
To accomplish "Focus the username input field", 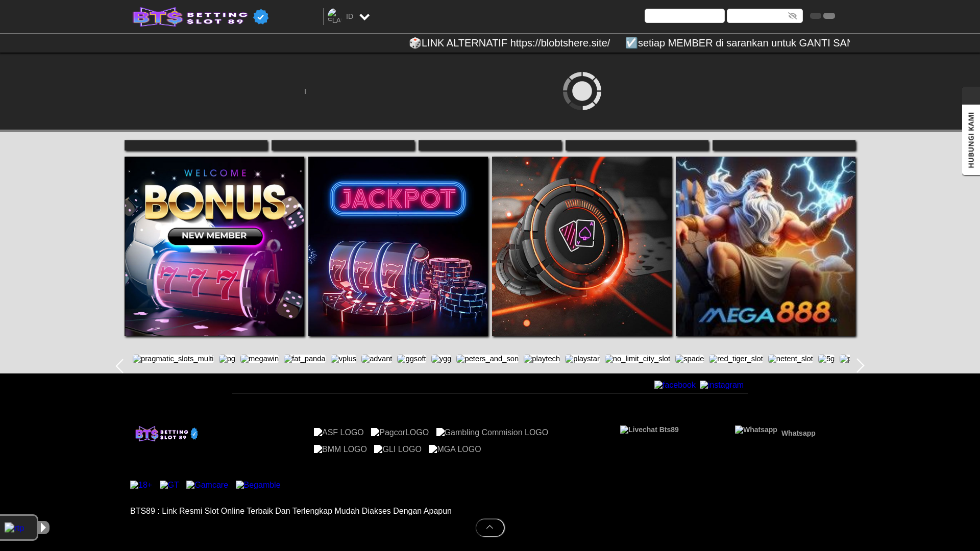I will click(x=684, y=16).
